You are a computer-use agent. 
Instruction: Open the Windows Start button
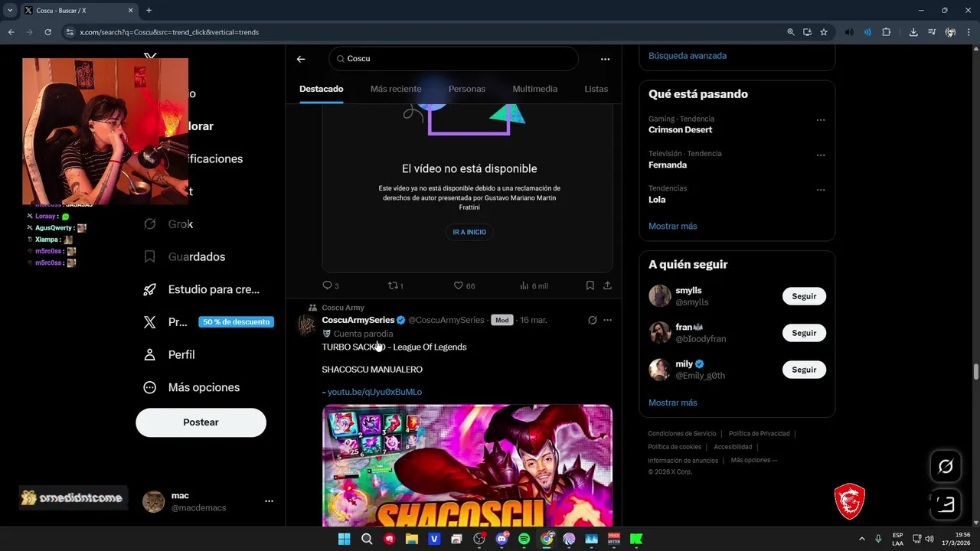click(x=344, y=539)
